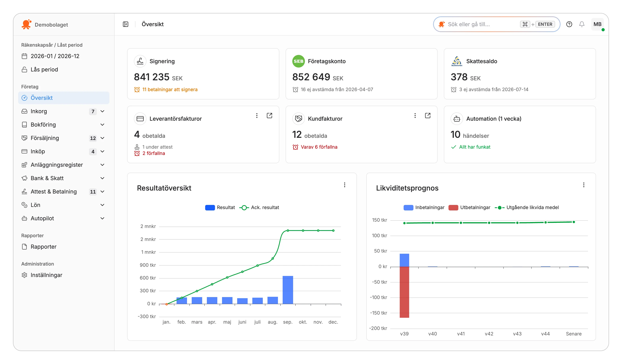Toggle Ack. resultat series in legend
The width and height of the screenshot is (622, 364).
click(x=259, y=207)
